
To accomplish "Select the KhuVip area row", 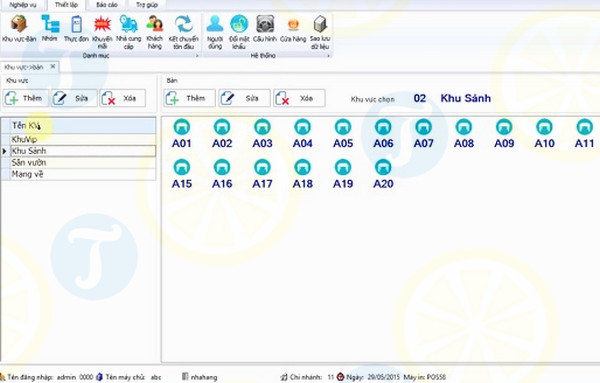I will (83, 139).
